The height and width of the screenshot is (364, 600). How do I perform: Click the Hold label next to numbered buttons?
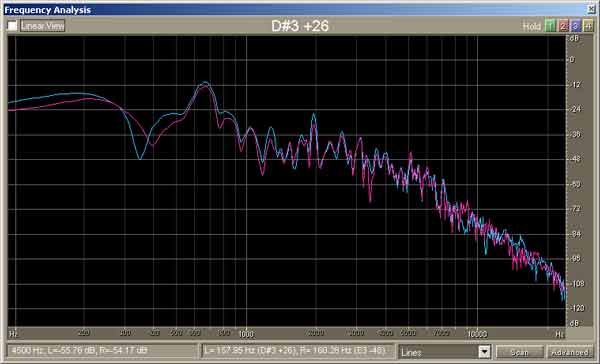[x=532, y=26]
